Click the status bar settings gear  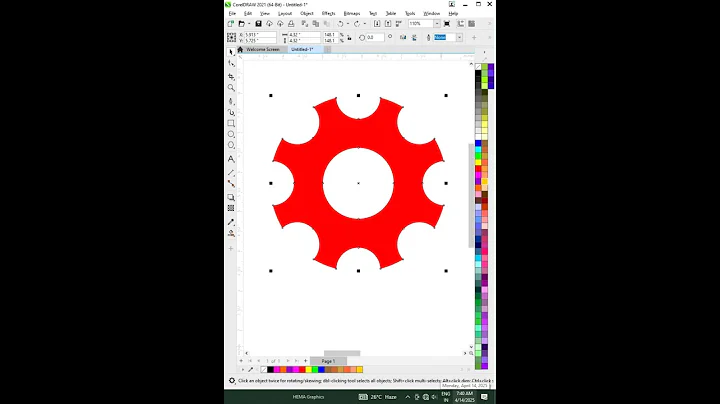coord(232,381)
